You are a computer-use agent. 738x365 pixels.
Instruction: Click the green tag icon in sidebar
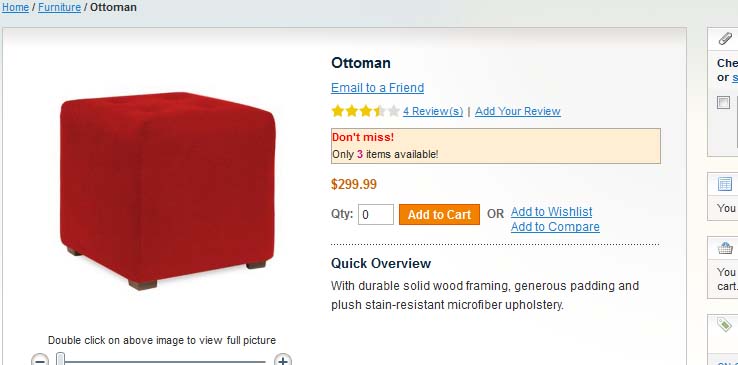click(724, 325)
